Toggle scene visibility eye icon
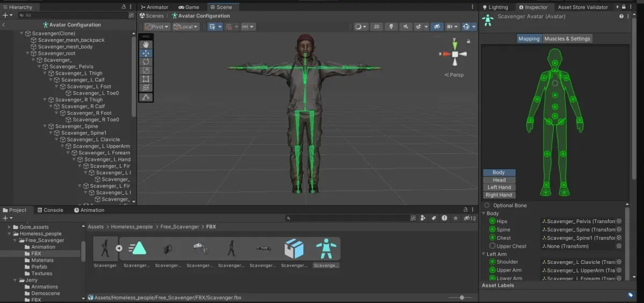 pos(437,26)
